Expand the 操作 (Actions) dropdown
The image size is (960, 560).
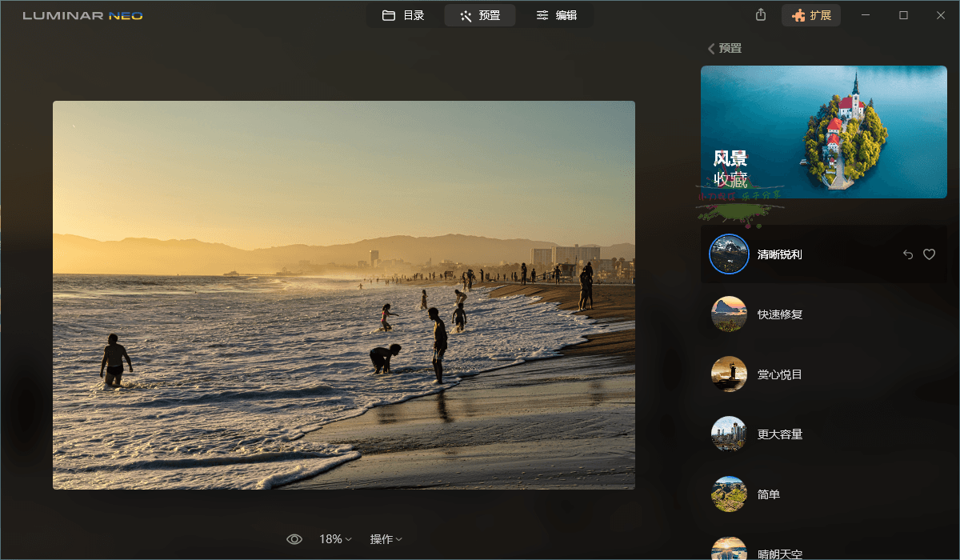coord(386,538)
